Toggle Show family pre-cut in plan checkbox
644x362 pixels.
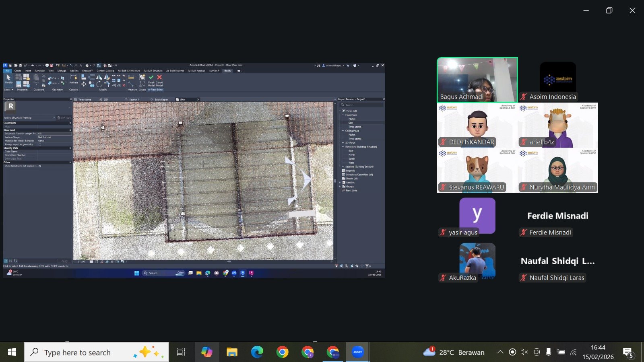[x=39, y=166]
